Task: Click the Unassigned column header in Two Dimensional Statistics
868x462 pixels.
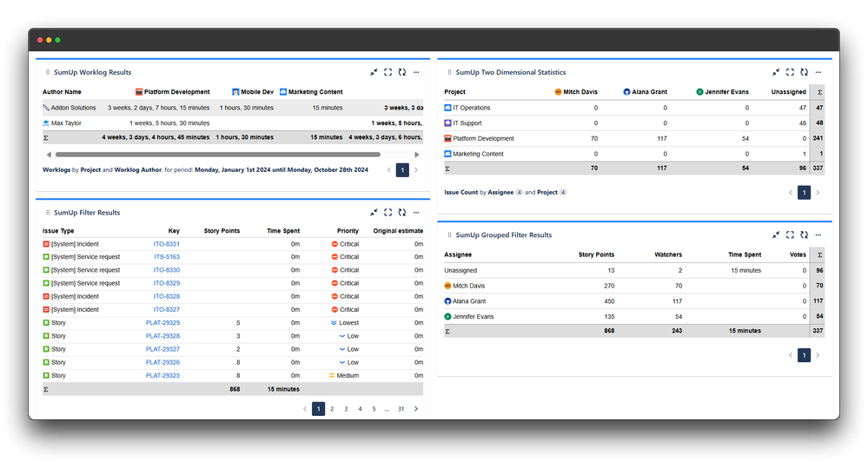Action: pos(788,92)
